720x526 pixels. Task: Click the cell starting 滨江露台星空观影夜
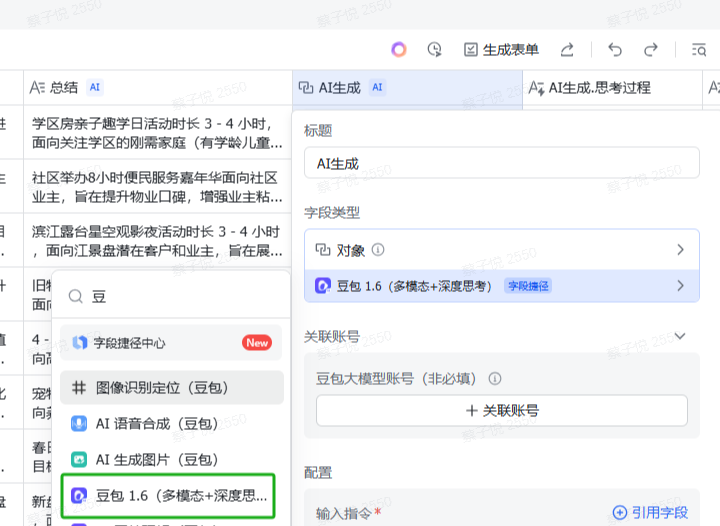pyautogui.click(x=158, y=241)
